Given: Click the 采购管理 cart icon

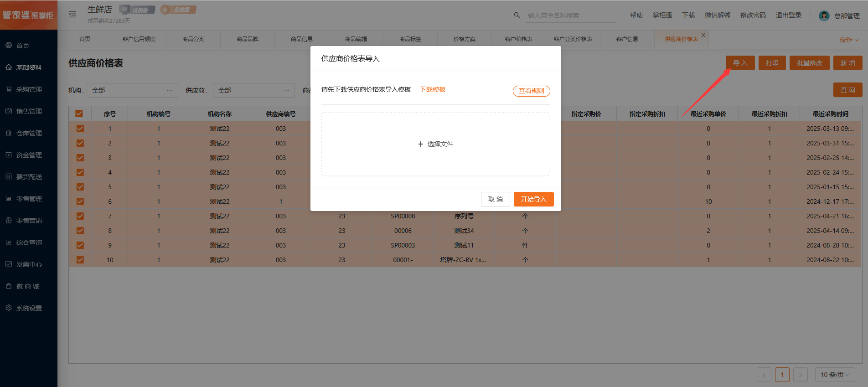Looking at the screenshot, I should (9, 89).
